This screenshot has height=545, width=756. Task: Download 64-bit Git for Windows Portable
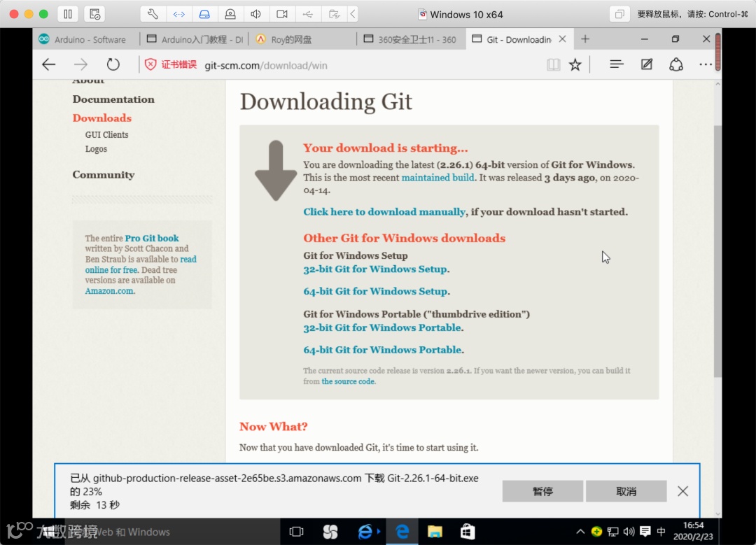382,350
